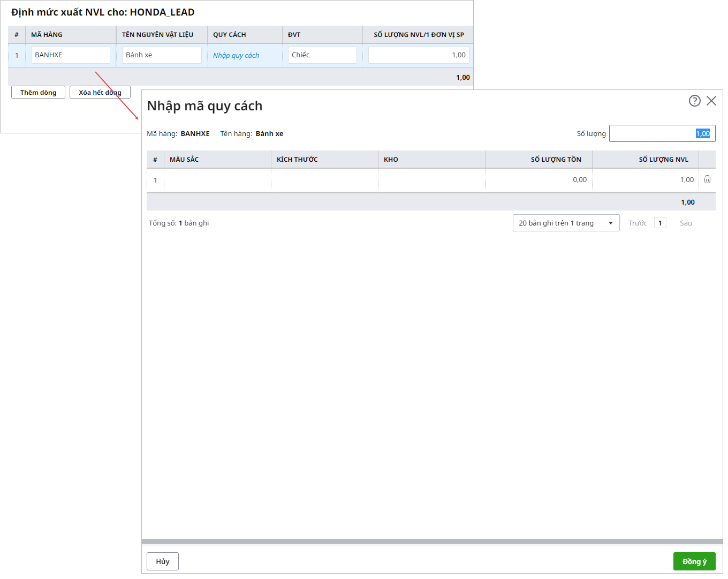This screenshot has width=728, height=579.
Task: Go to next page with Sau
Action: click(686, 223)
